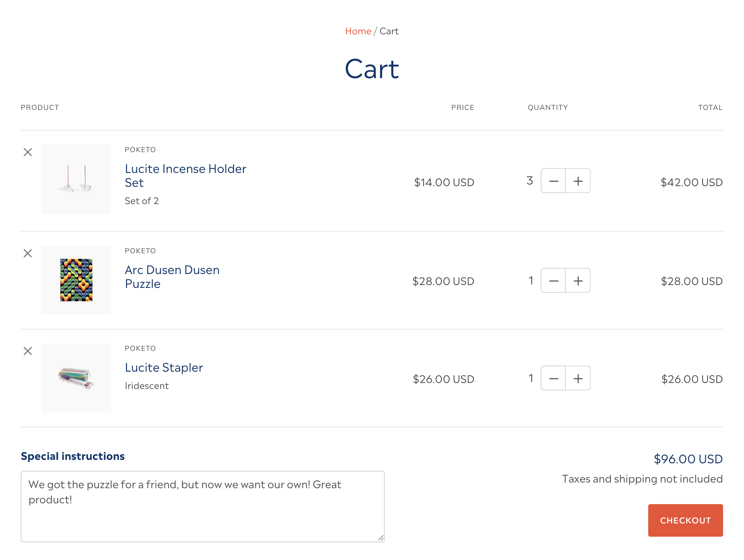Click the remove icon for Lucite Incense Holder
Viewport: 744px width, 560px height.
[x=28, y=152]
